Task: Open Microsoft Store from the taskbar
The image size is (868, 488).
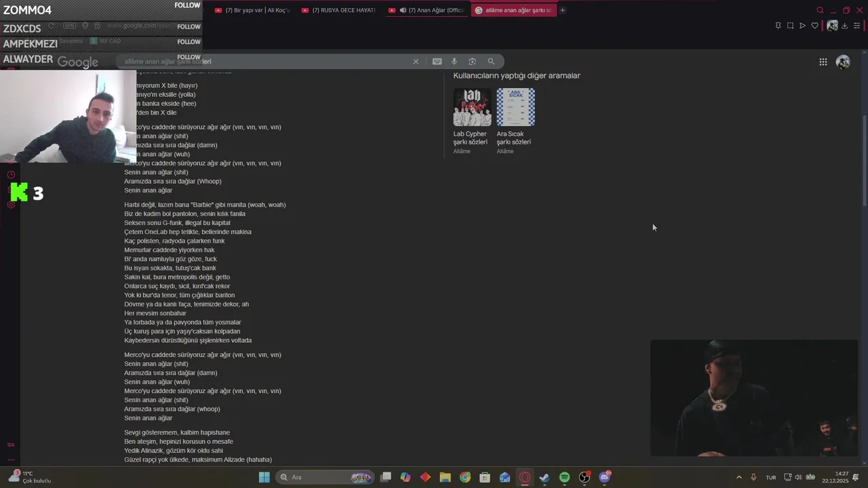Action: click(485, 477)
